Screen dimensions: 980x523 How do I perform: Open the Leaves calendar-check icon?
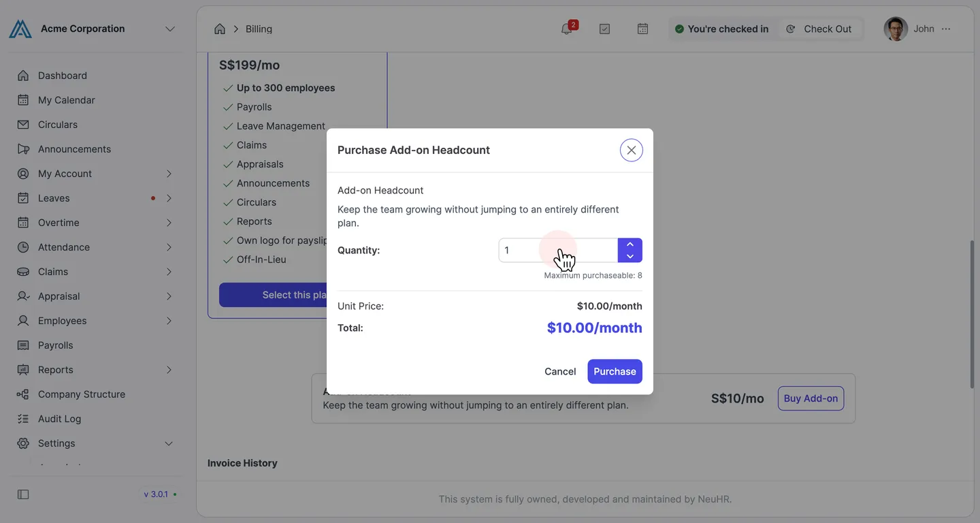click(x=23, y=198)
